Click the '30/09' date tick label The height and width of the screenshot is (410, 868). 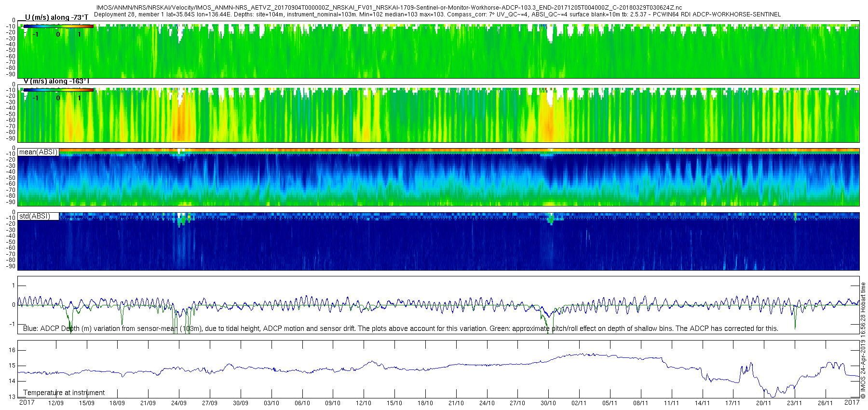click(241, 403)
